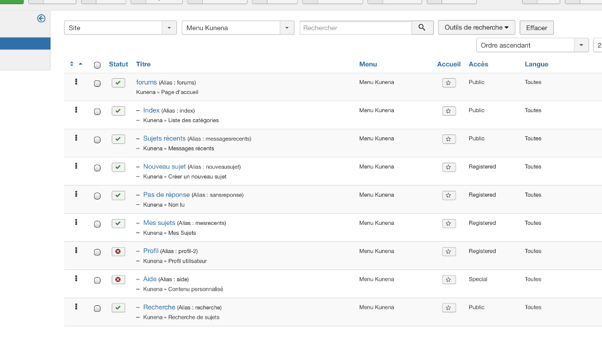Image resolution: width=602 pixels, height=364 pixels.
Task: Publish the Profil item via red icon
Action: tap(118, 252)
